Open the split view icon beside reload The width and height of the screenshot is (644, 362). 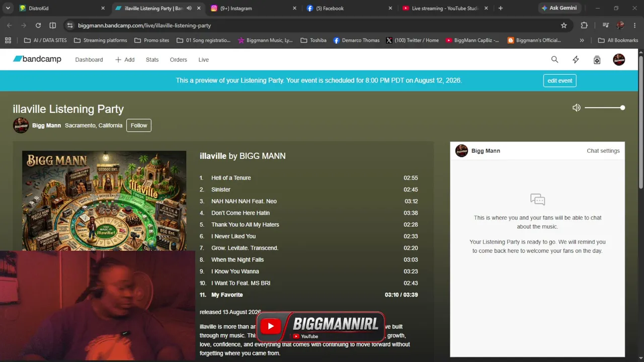(x=53, y=25)
